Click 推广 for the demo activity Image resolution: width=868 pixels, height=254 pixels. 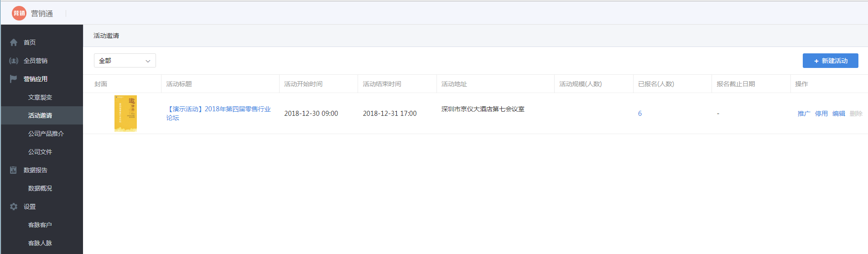(804, 114)
